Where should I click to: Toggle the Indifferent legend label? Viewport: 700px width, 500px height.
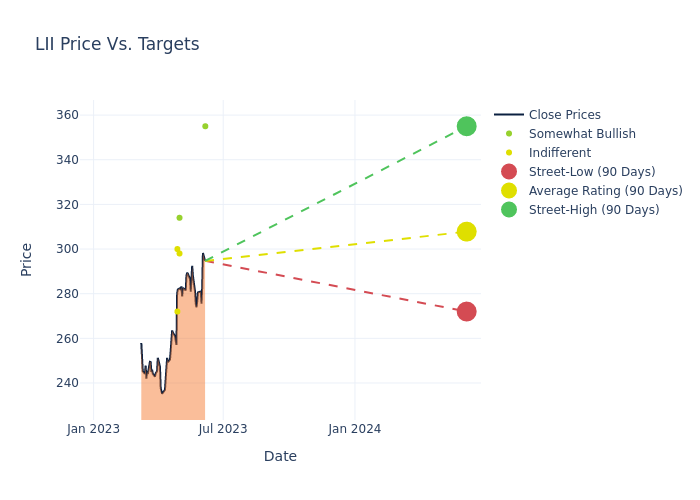559,153
